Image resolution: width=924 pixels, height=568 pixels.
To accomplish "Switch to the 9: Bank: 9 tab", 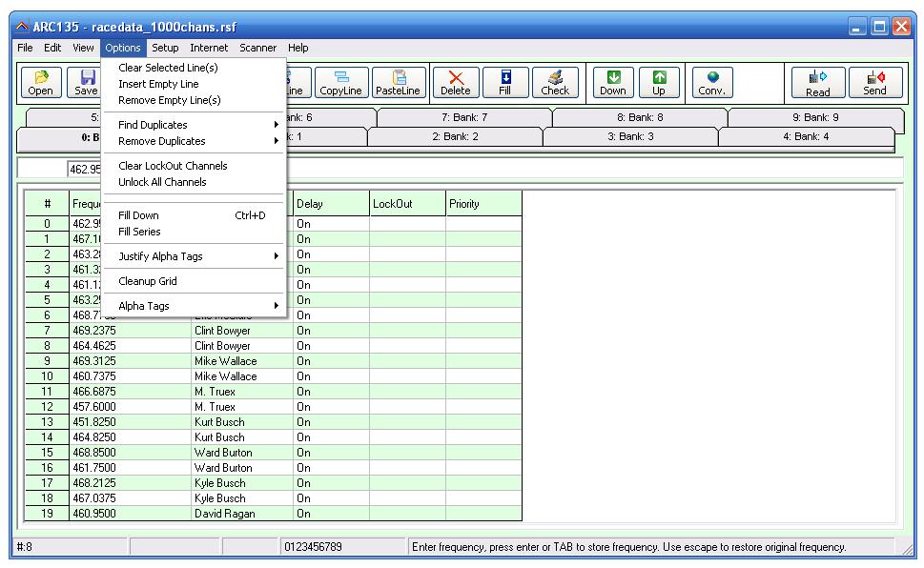I will pyautogui.click(x=815, y=117).
